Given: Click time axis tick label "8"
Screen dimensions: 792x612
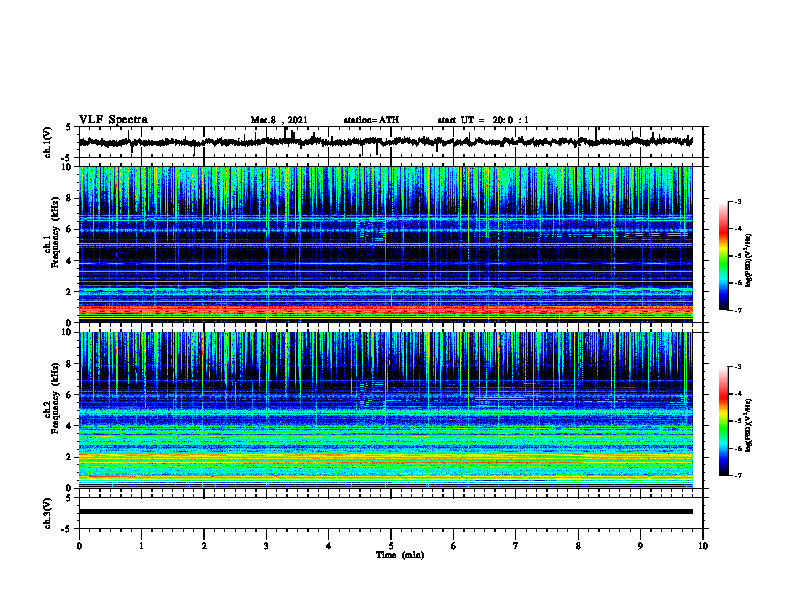Looking at the screenshot, I should (578, 546).
